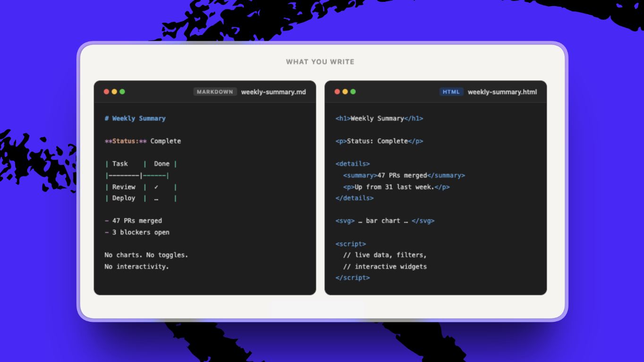This screenshot has height=362, width=644.
Task: Click the green dot in weekly-summary.md window
Action: pos(122,92)
